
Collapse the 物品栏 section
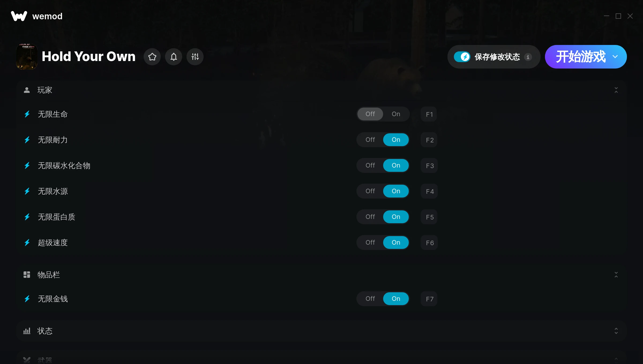point(616,275)
